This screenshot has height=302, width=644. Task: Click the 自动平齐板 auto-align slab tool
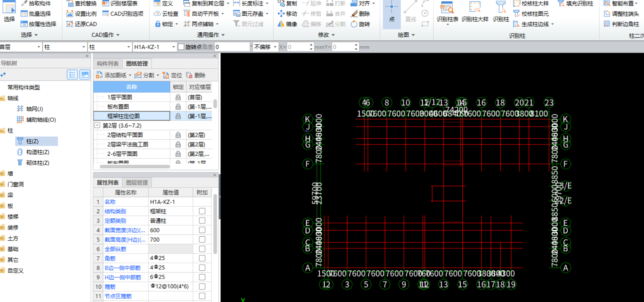click(x=201, y=14)
